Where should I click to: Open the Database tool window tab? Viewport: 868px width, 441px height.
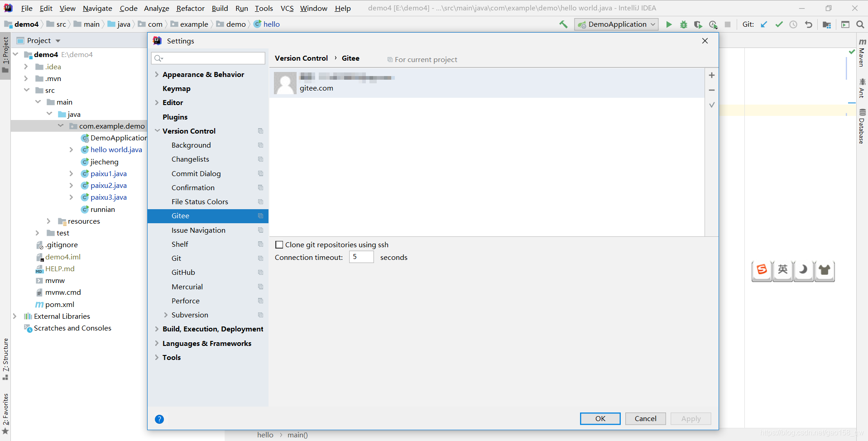pyautogui.click(x=862, y=126)
